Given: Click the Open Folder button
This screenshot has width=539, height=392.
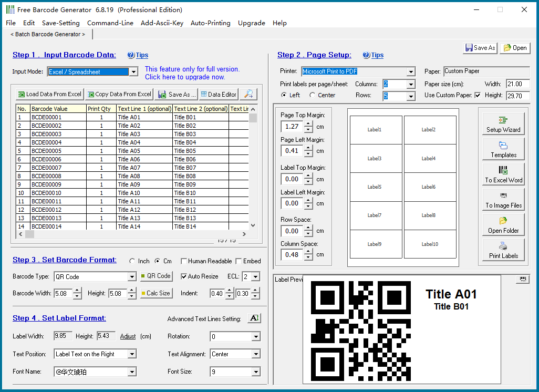Looking at the screenshot, I should point(503,225).
